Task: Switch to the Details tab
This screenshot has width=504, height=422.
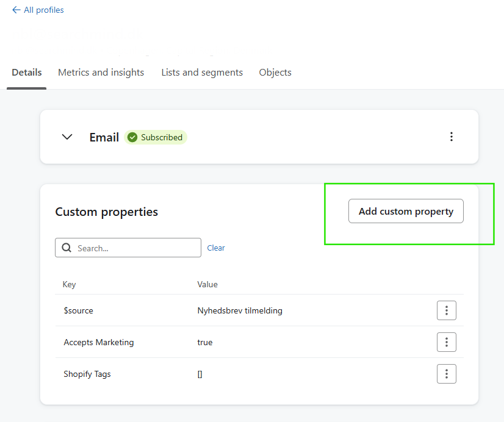Action: 27,73
